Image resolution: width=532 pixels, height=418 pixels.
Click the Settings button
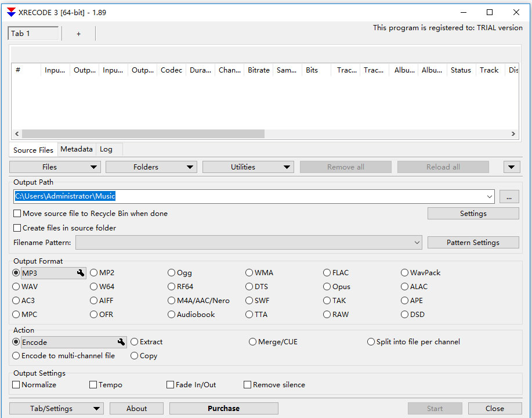tap(473, 214)
